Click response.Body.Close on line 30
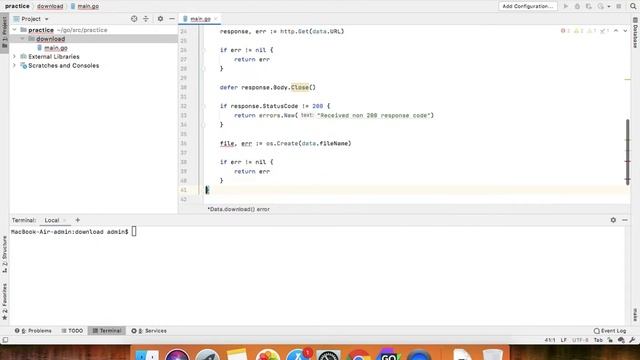Viewport: 640px width, 360px height. coord(278,87)
